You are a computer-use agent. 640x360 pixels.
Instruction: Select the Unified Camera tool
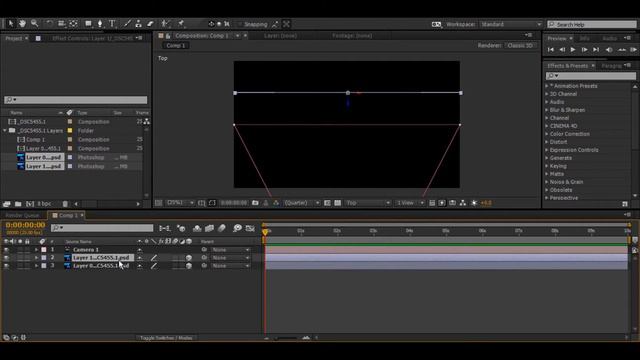(x=61, y=24)
